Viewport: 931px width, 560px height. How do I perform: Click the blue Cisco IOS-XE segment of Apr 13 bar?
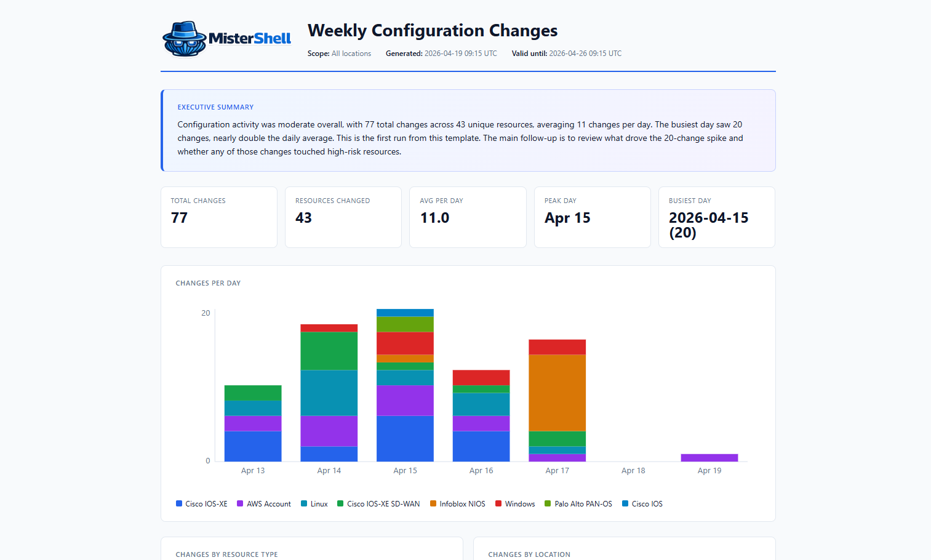(253, 446)
